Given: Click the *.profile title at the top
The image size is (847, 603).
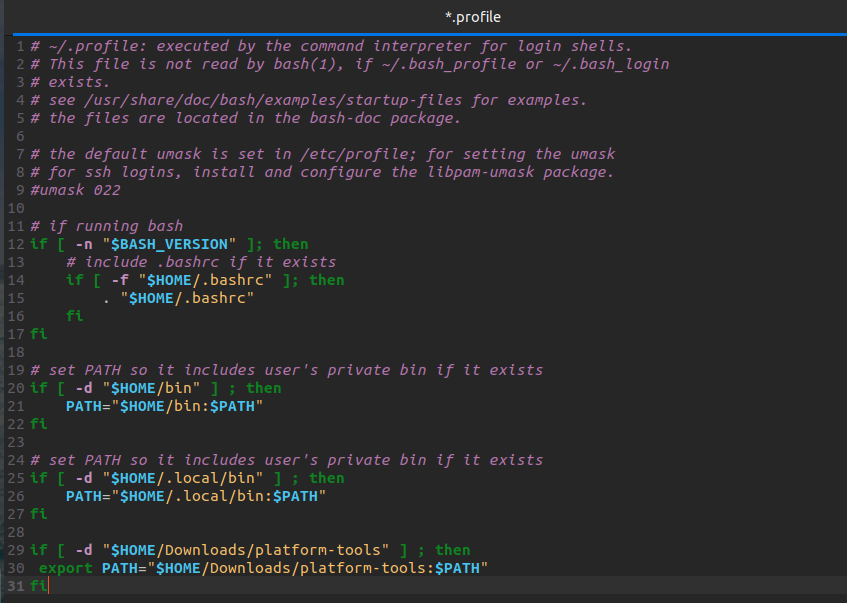Looking at the screenshot, I should click(x=473, y=17).
